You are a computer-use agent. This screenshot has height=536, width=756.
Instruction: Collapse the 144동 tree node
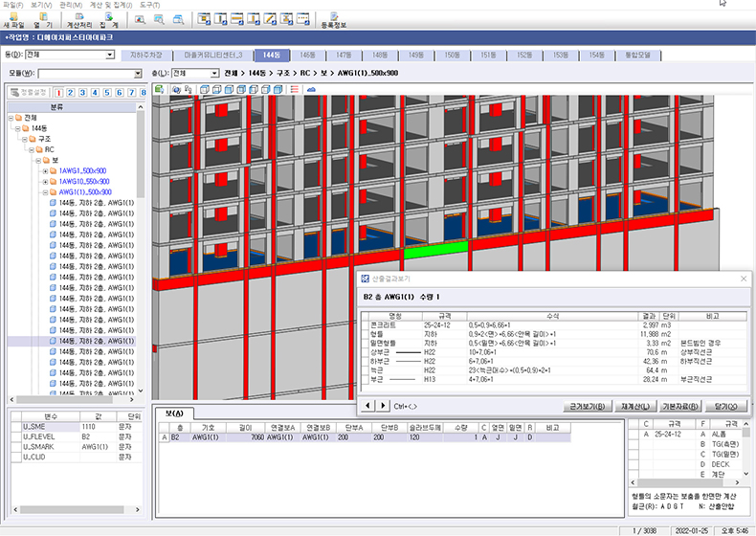(18, 128)
